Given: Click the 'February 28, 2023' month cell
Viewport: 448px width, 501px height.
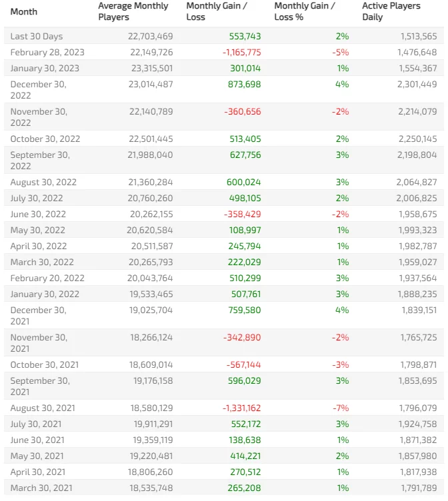Looking at the screenshot, I should (x=47, y=53).
